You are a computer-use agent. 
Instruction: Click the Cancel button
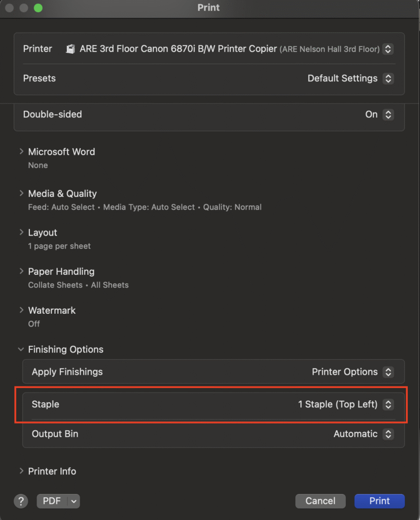(320, 501)
